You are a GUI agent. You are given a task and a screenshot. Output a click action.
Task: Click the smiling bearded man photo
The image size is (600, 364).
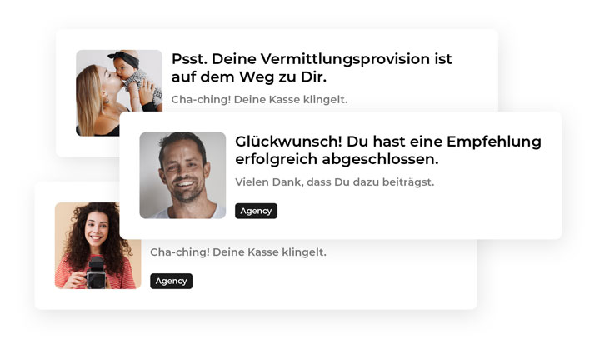[182, 175]
